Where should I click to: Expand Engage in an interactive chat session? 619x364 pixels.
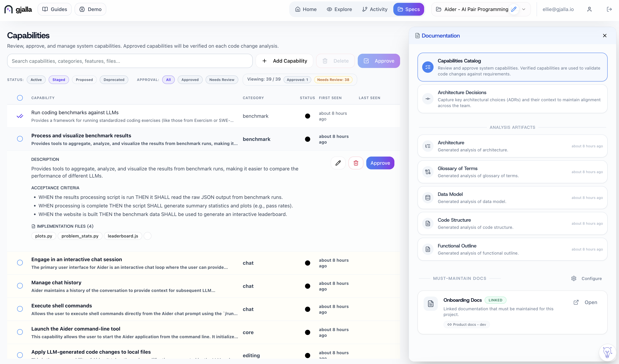click(77, 259)
